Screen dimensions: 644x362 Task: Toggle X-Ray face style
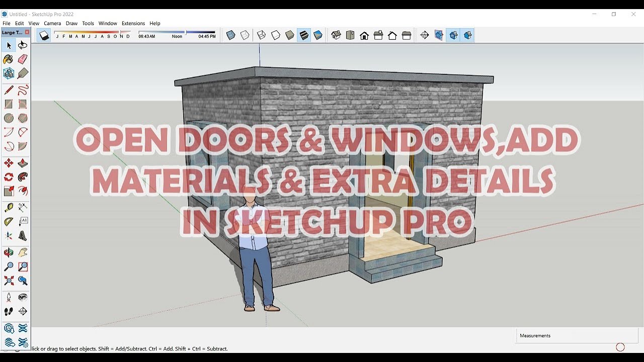230,35
